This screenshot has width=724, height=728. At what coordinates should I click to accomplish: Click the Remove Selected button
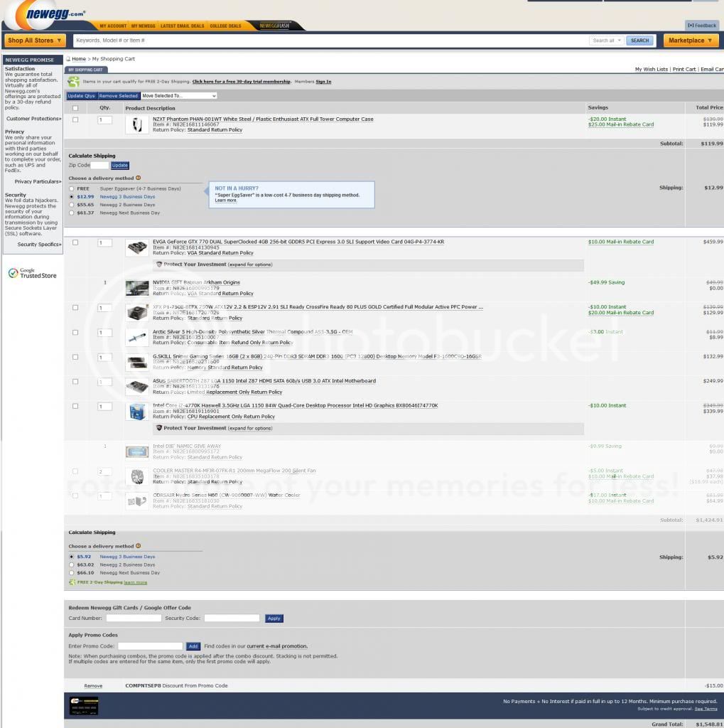118,96
